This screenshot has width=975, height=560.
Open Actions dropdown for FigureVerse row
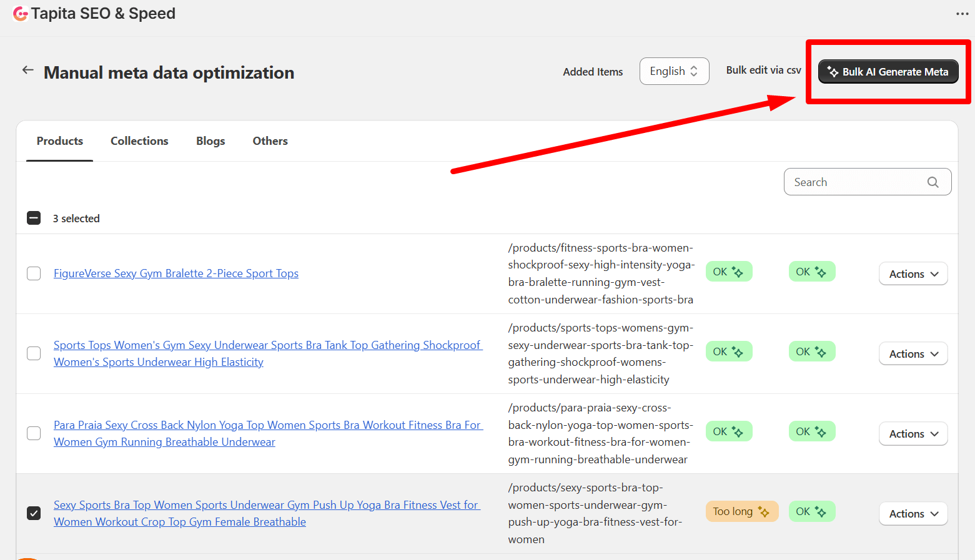(x=913, y=273)
